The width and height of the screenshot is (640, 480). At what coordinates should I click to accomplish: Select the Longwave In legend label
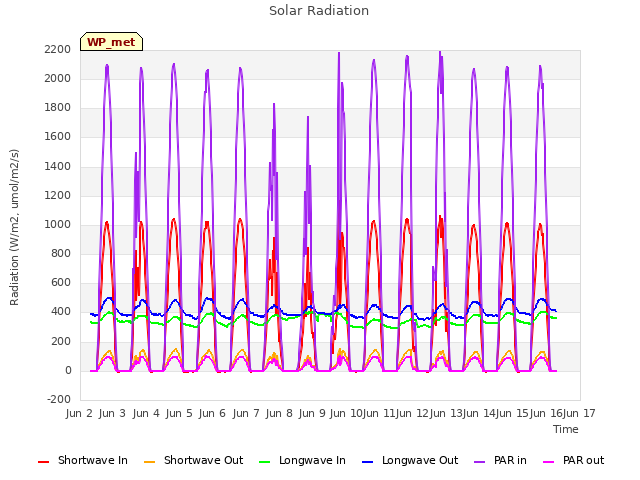pos(312,460)
